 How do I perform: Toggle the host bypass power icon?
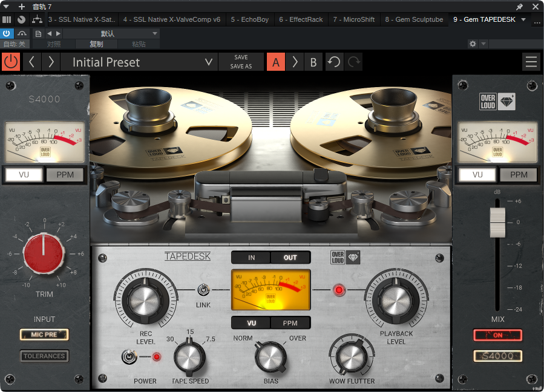click(x=7, y=33)
